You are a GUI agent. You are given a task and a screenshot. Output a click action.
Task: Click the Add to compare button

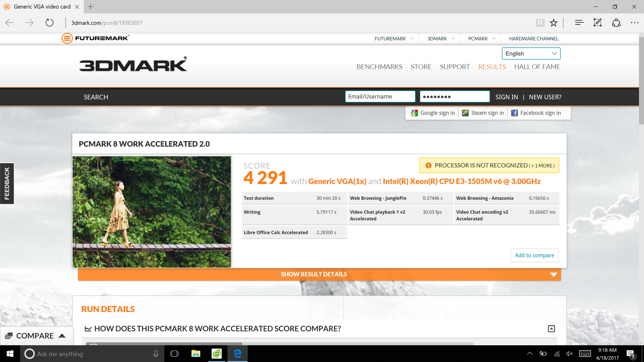534,255
